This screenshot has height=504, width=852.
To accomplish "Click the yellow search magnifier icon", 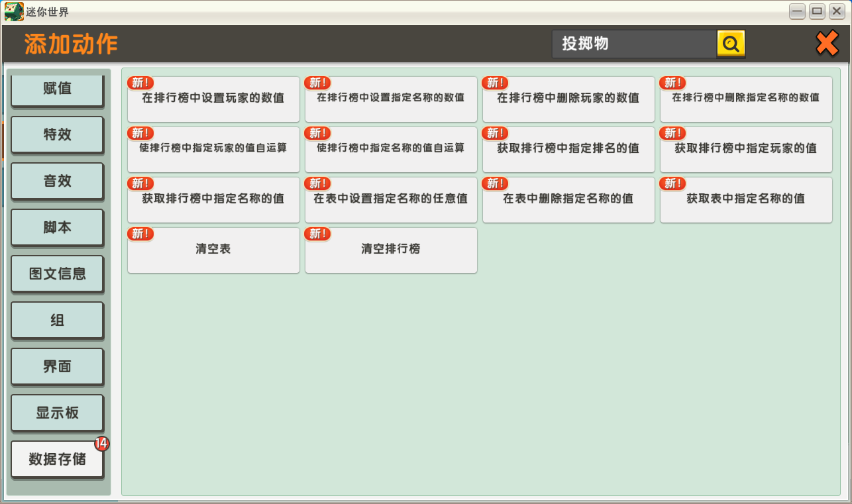I will point(731,44).
